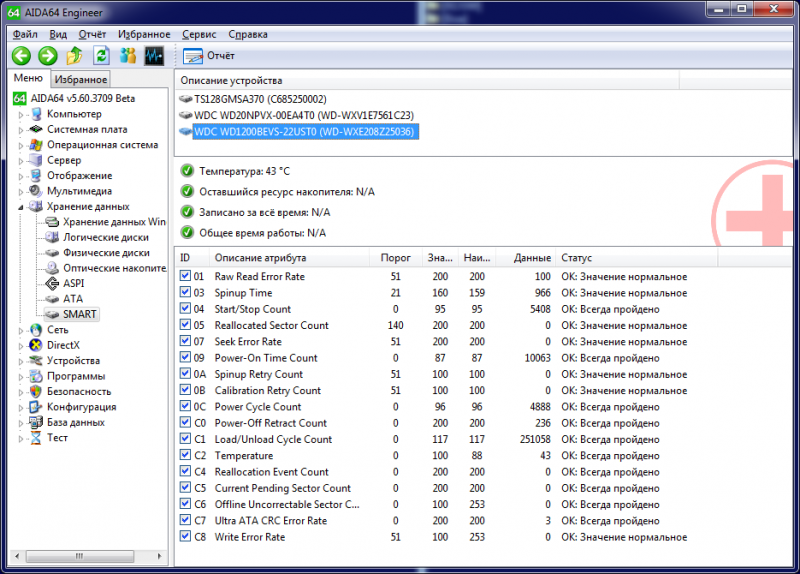Select the Компьютер tree icon
Screen dimensions: 800x574
[x=36, y=114]
